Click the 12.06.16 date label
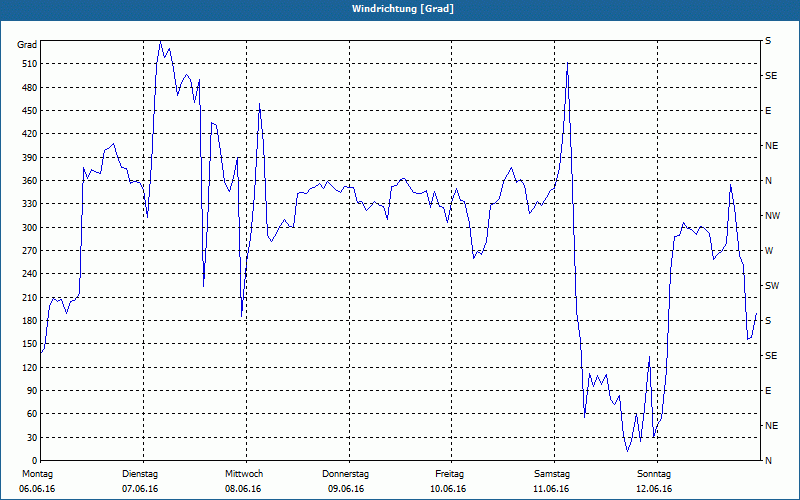 coord(654,489)
